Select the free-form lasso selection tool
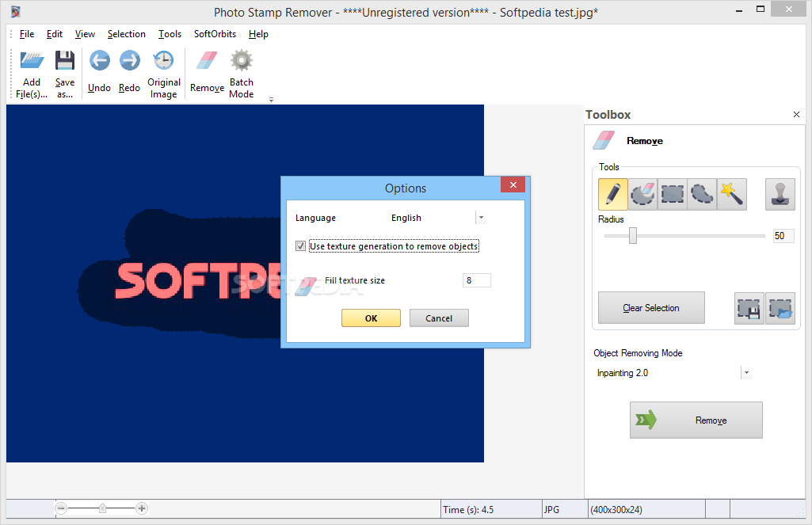 (702, 194)
